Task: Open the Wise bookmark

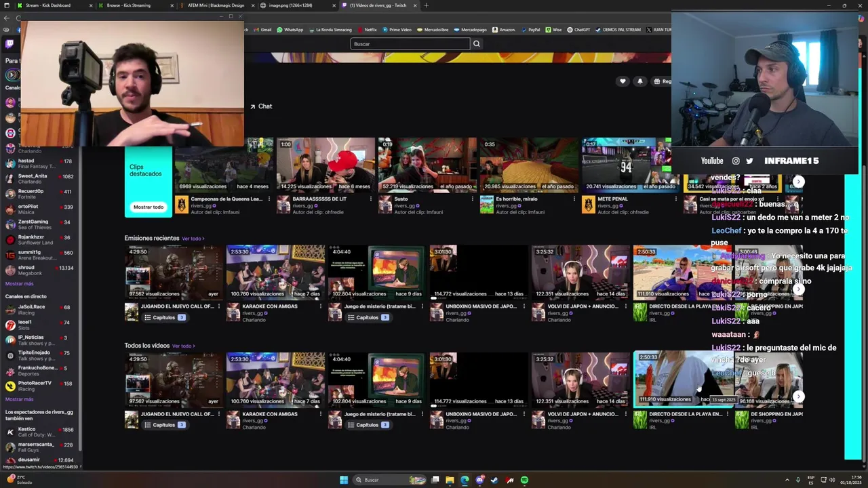Action: [x=553, y=30]
